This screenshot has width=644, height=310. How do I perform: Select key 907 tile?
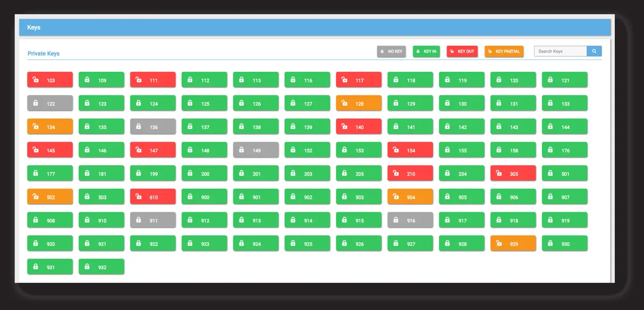[565, 196]
